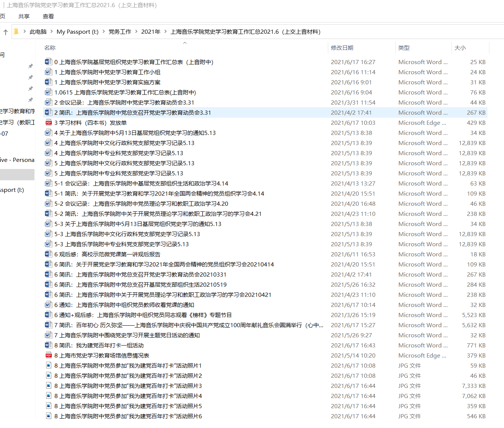
Task: Sort by the 大小 column header
Action: coord(460,48)
